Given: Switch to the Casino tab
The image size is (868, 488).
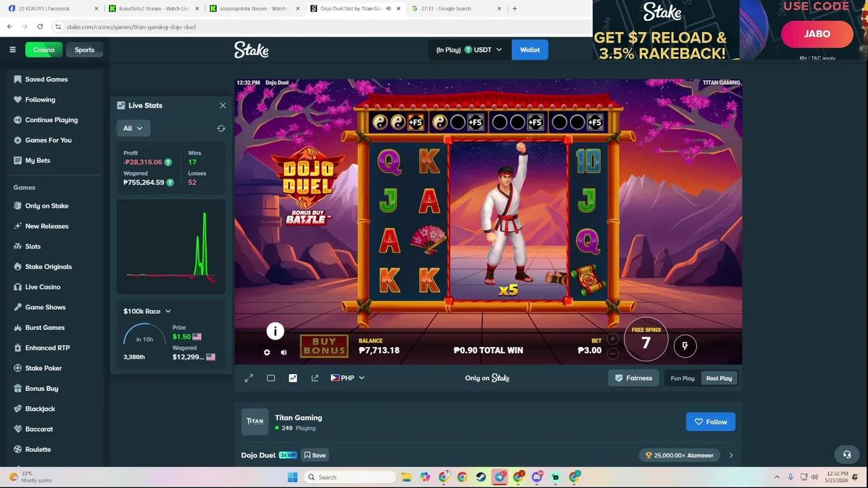Looking at the screenshot, I should tap(44, 49).
